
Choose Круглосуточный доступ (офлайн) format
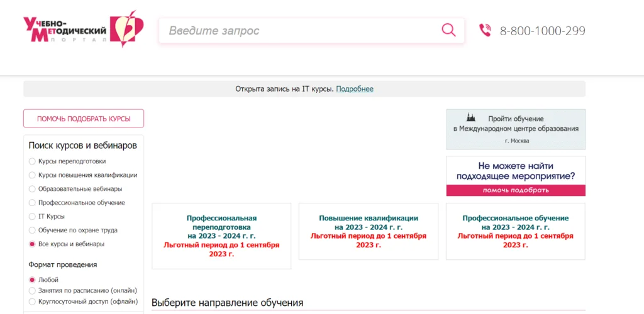[x=32, y=302]
